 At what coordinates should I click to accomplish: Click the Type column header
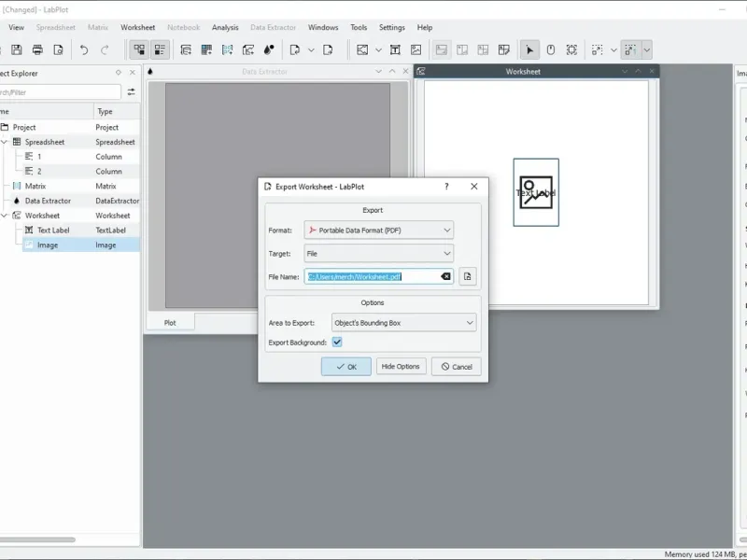[117, 111]
